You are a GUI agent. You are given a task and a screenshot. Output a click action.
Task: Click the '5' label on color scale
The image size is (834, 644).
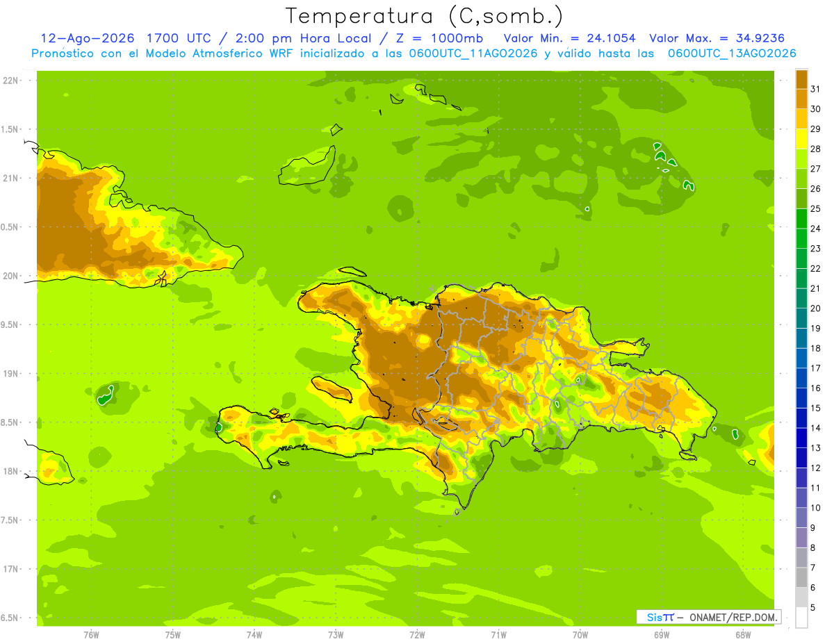pyautogui.click(x=813, y=608)
